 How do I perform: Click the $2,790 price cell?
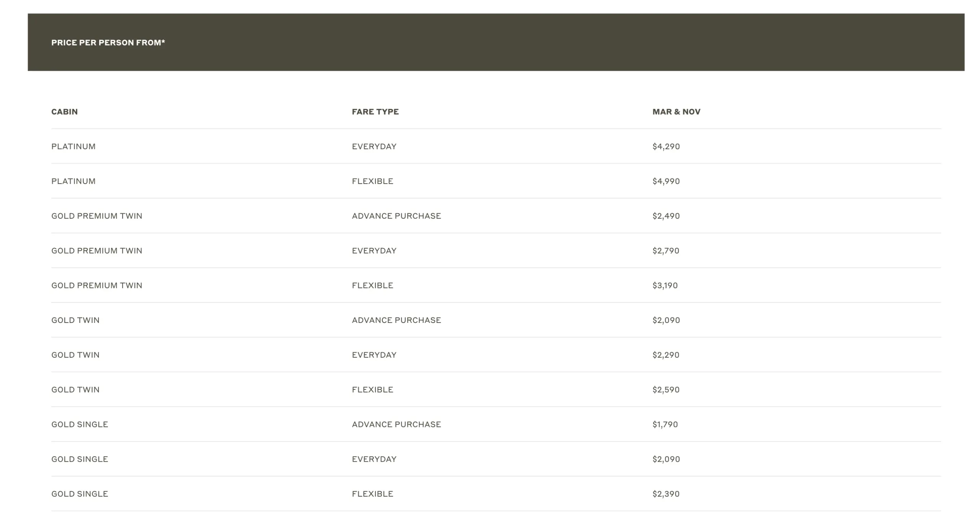point(666,251)
